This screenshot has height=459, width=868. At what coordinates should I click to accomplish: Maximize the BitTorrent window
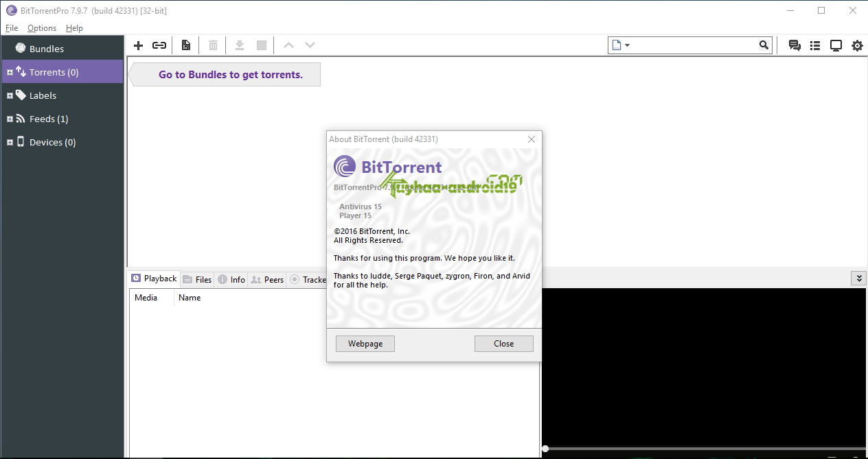(821, 10)
